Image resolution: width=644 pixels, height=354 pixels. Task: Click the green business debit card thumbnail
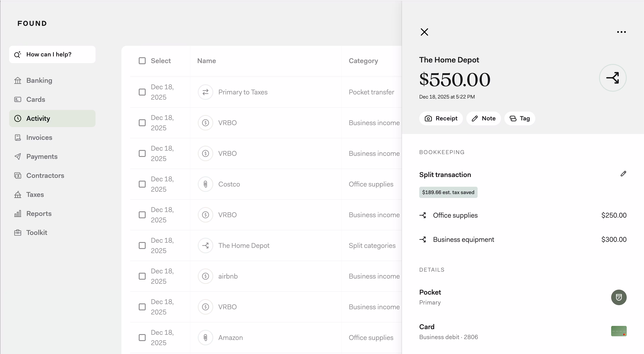(619, 331)
